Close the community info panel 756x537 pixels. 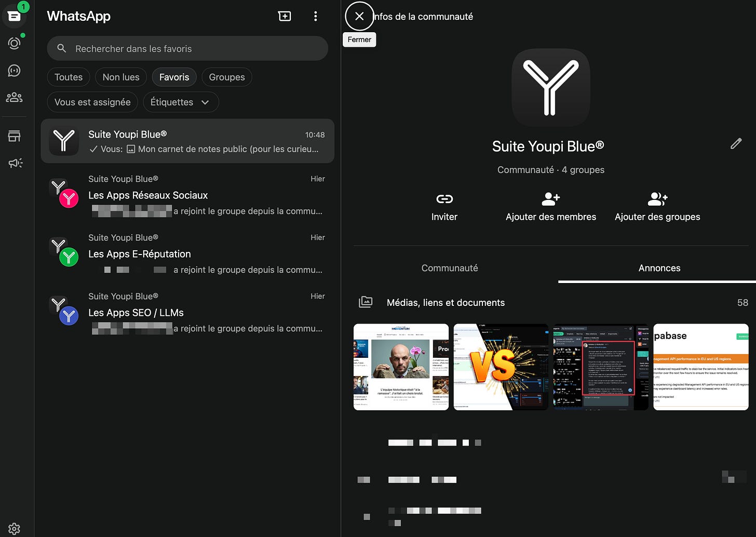359,16
